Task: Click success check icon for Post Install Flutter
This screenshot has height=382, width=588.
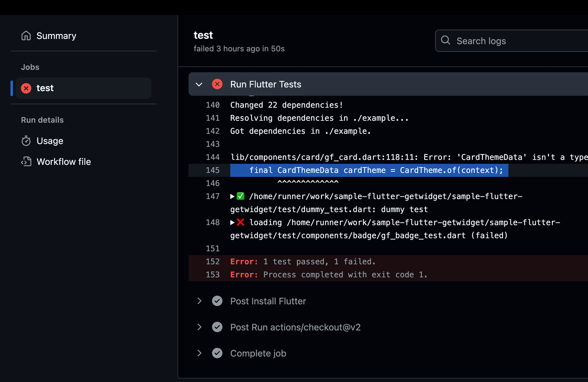Action: click(x=217, y=301)
